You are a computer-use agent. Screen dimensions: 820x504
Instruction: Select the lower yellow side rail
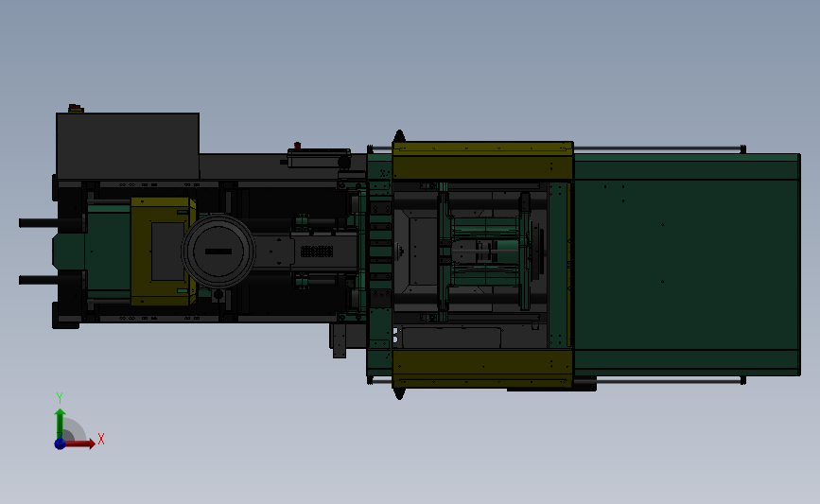(482, 369)
